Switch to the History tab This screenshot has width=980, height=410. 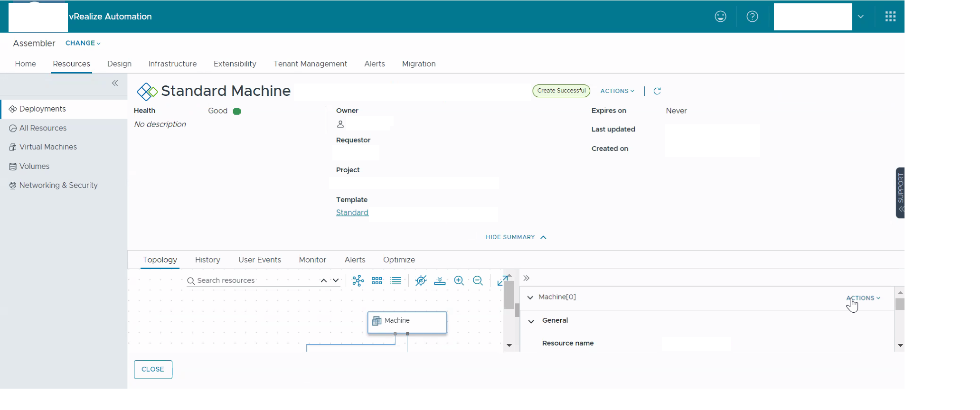tap(207, 260)
